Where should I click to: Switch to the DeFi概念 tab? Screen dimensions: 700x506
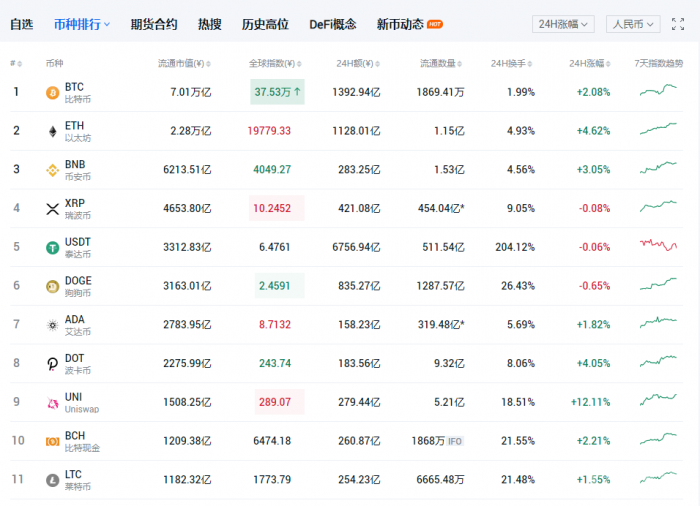click(x=333, y=24)
